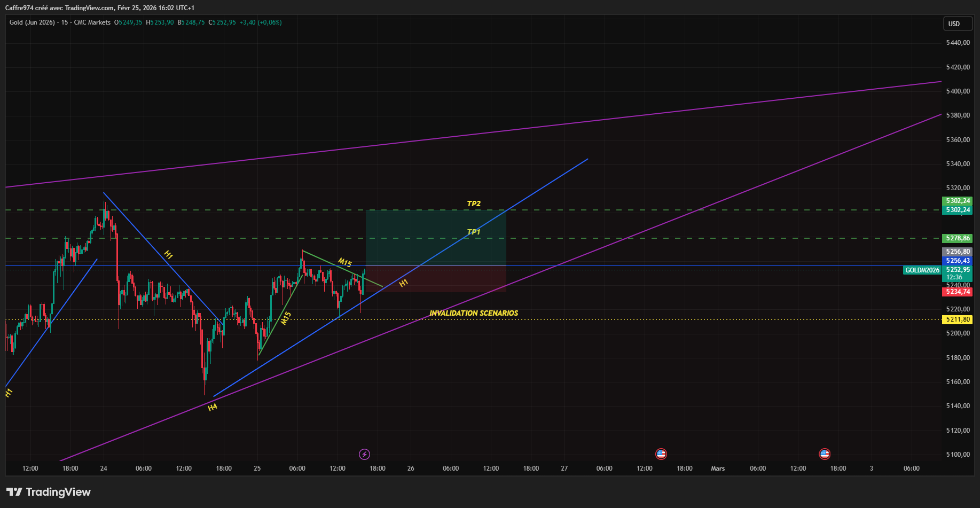This screenshot has height=508, width=980.
Task: Select the TP1 text label
Action: click(x=474, y=232)
